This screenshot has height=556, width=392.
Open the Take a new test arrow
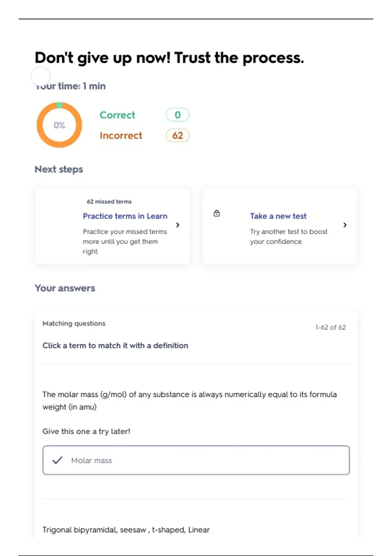coord(345,225)
